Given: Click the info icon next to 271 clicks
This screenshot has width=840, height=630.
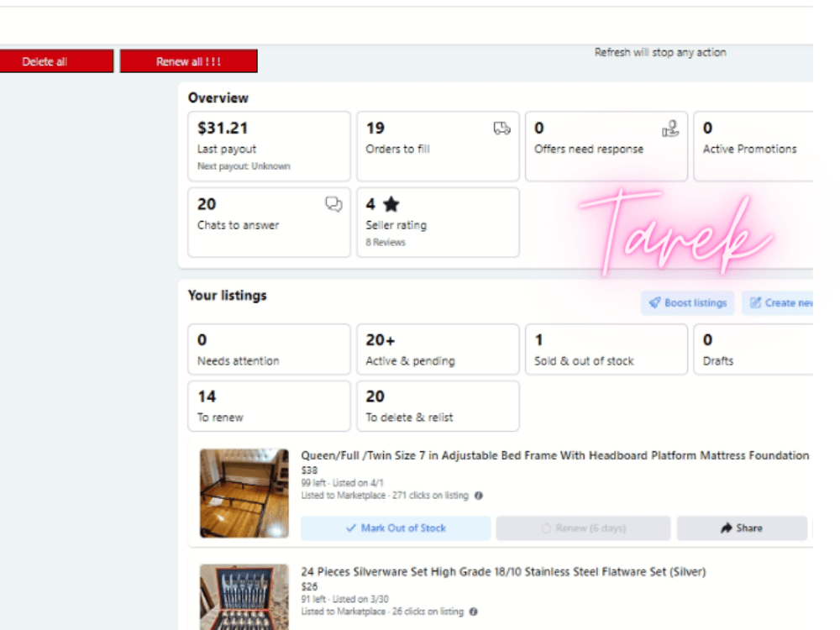Looking at the screenshot, I should click(479, 496).
